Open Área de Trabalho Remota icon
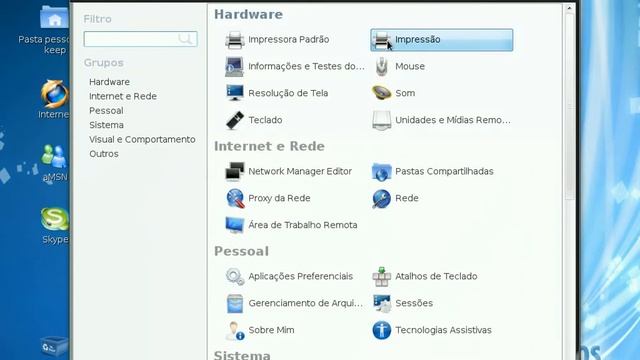The height and width of the screenshot is (360, 640). tap(235, 225)
